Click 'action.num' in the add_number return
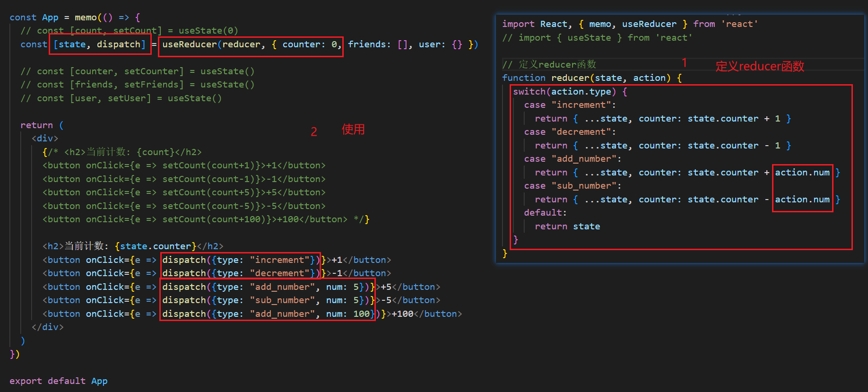 coord(802,173)
